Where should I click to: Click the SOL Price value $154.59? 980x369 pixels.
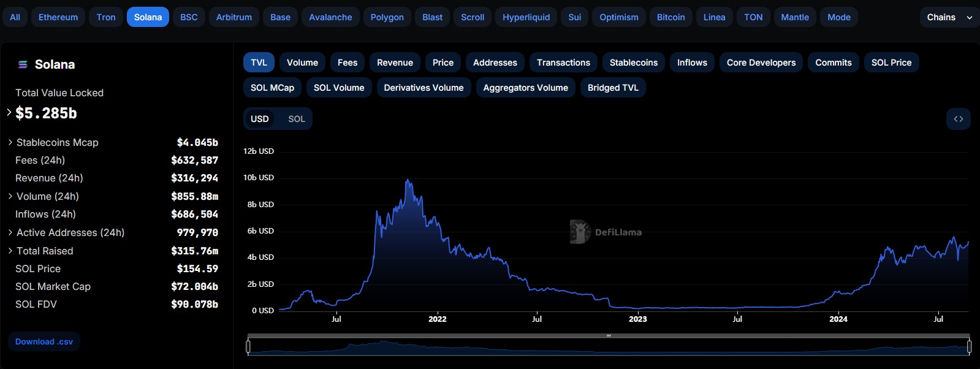197,268
